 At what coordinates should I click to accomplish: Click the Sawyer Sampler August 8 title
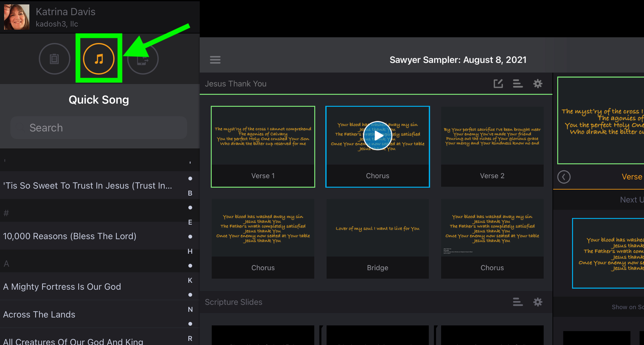[x=458, y=60]
